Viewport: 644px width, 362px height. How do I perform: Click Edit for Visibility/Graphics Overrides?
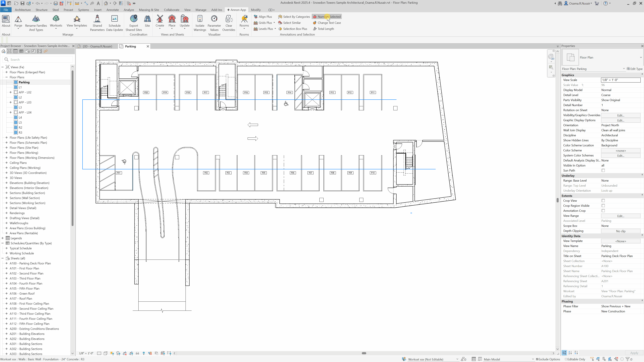point(621,115)
